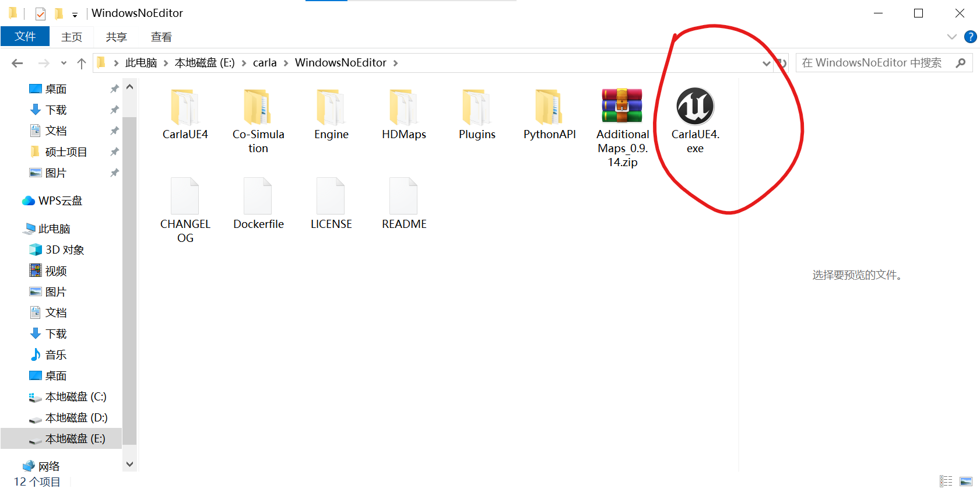Open 视频 folder in sidebar
The height and width of the screenshot is (492, 980).
tap(48, 270)
